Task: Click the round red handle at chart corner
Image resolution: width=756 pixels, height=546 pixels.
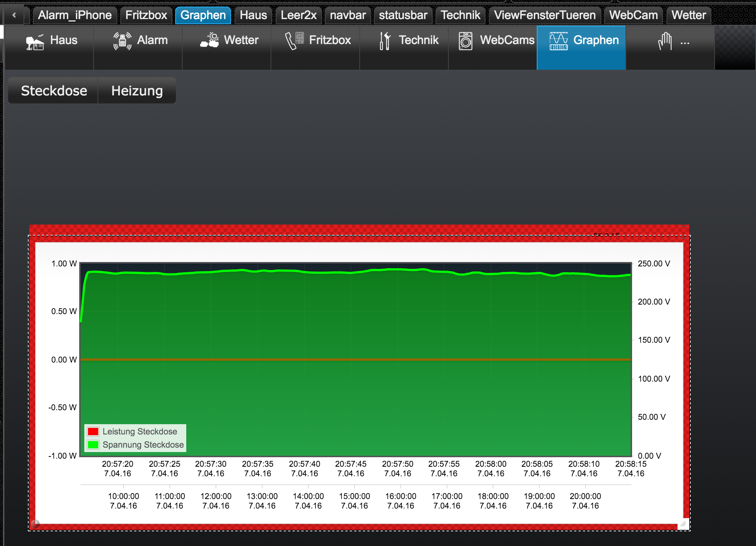Action: (35, 524)
